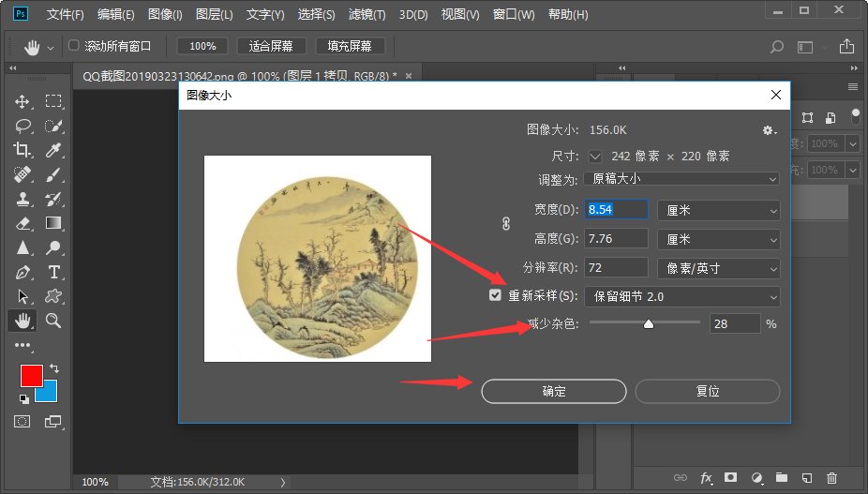This screenshot has width=868, height=494.
Task: Click the link layers icon
Action: (x=681, y=477)
